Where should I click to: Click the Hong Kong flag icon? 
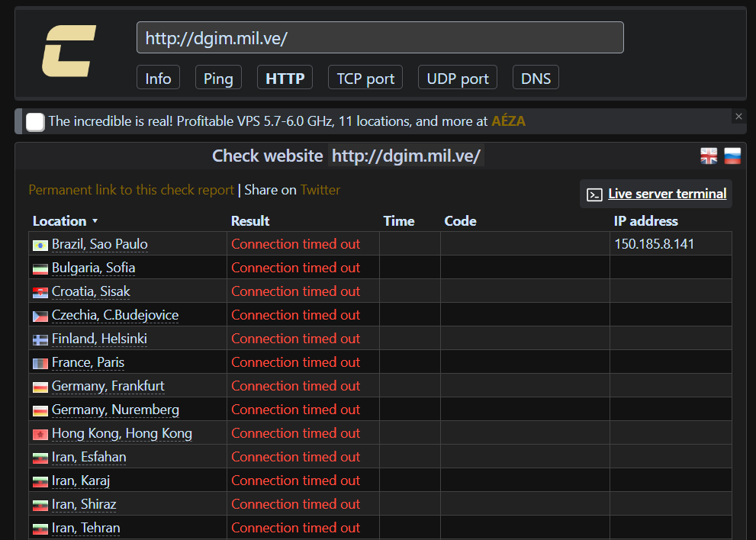(x=40, y=435)
